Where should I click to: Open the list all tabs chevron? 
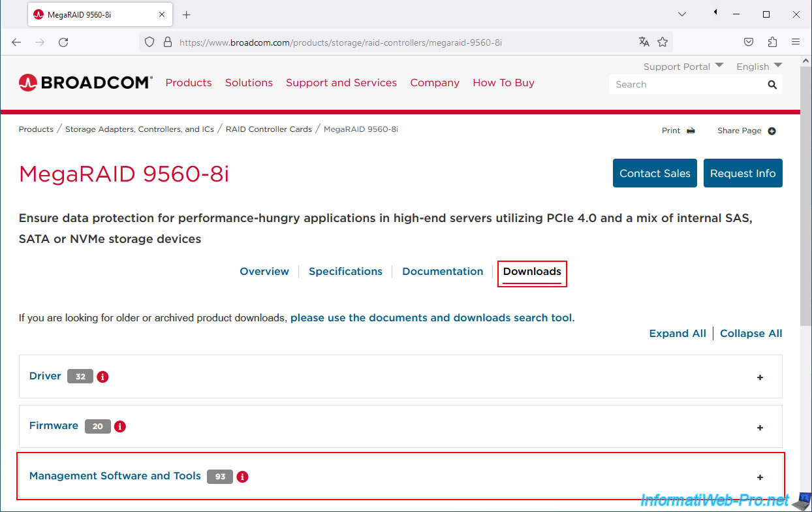point(682,14)
